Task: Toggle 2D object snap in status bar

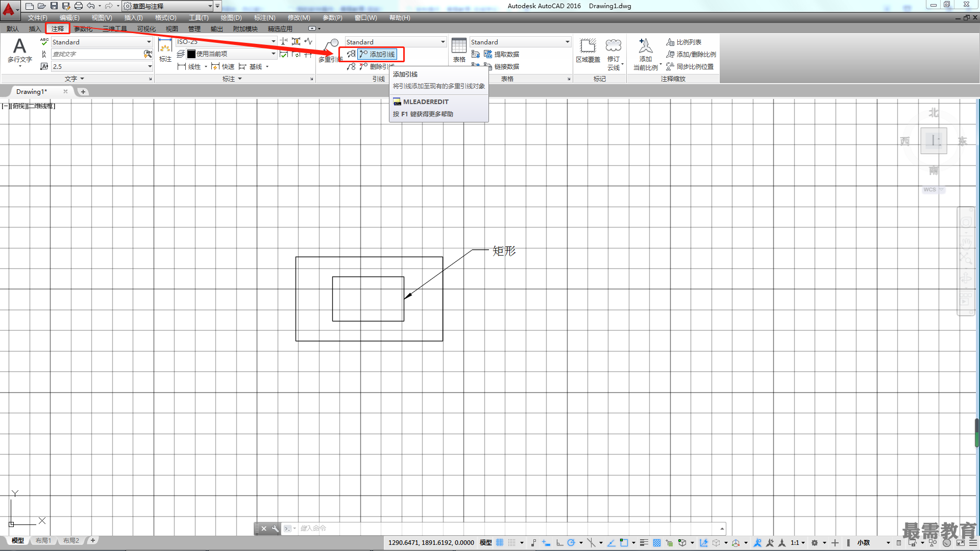Action: [624, 543]
